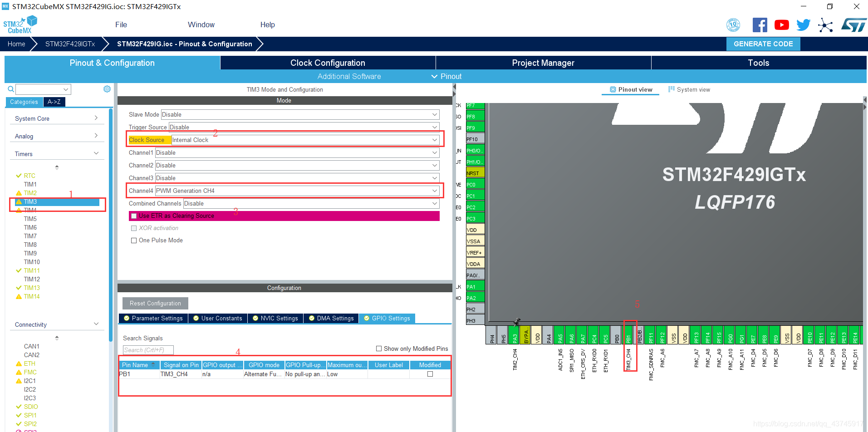Select SDIO in the Connectivity list
This screenshot has height=432, width=868.
31,407
